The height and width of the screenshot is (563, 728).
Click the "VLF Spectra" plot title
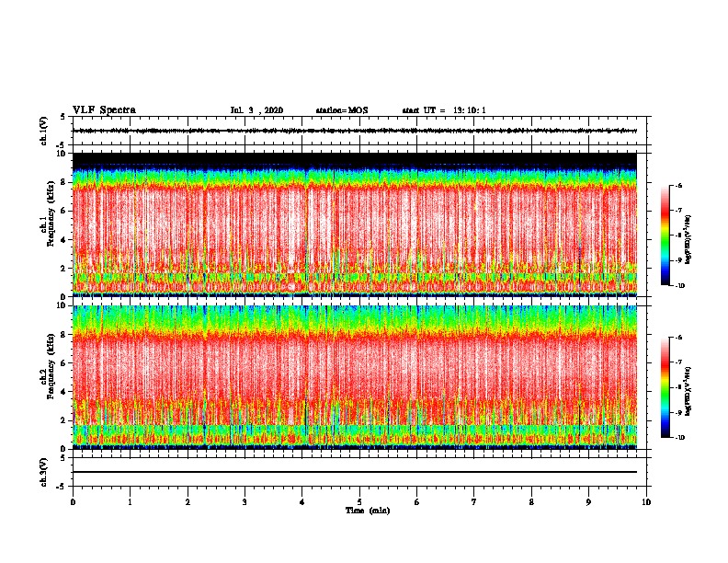pos(104,110)
